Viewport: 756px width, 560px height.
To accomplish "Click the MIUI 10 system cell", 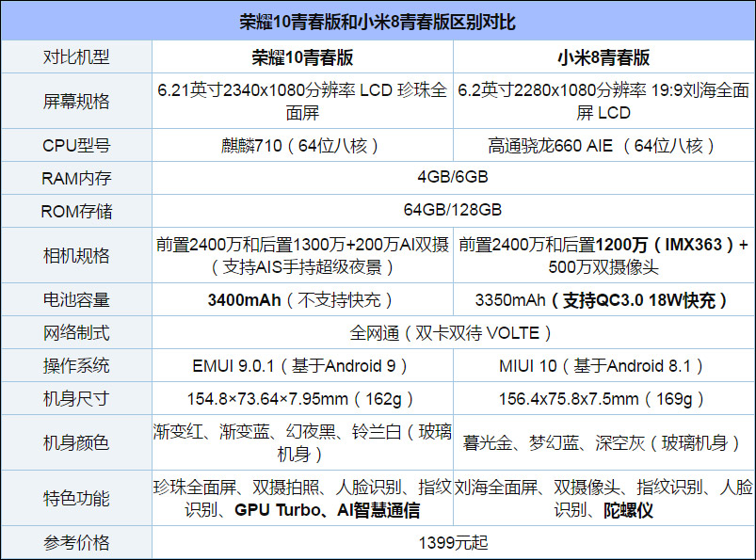I will (603, 366).
